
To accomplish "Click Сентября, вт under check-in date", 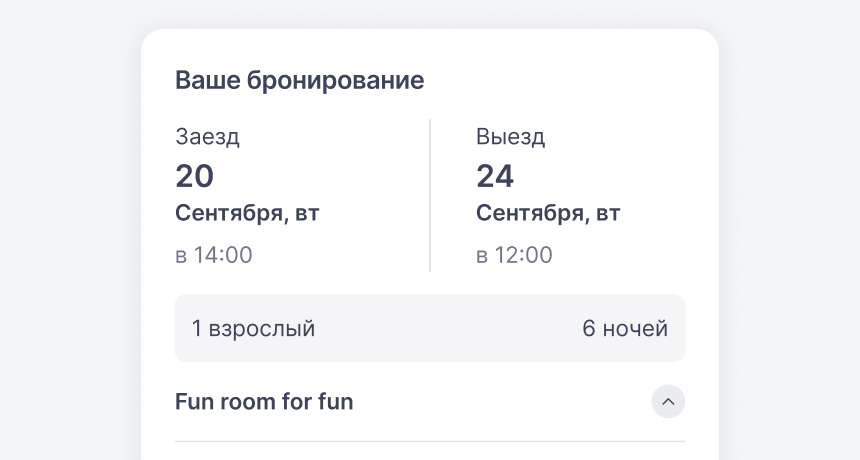I will (247, 213).
